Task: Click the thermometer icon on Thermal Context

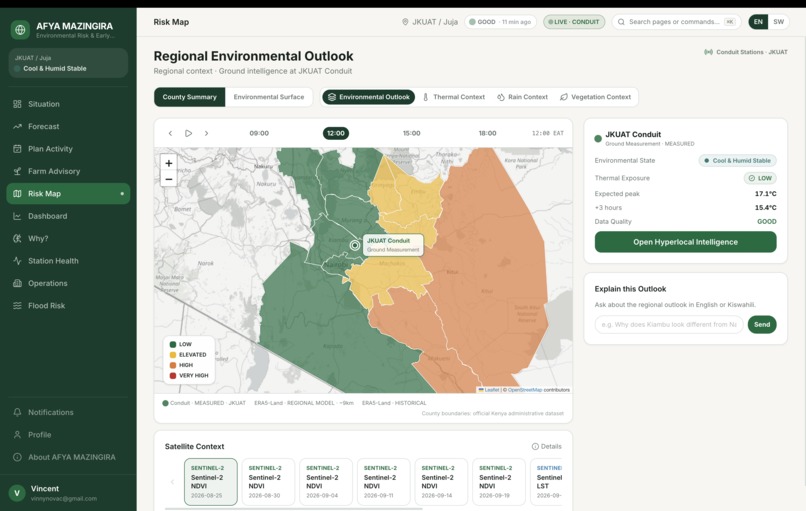Action: click(x=426, y=97)
